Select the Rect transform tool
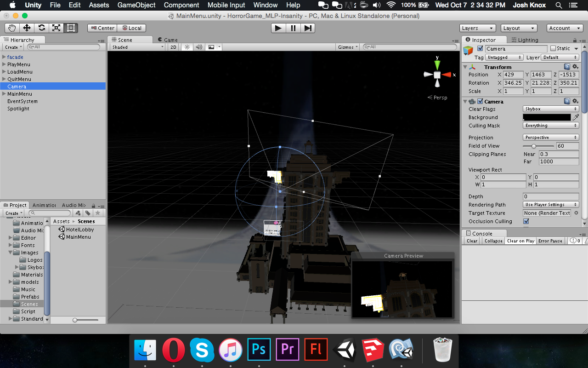The image size is (588, 368). (x=71, y=28)
